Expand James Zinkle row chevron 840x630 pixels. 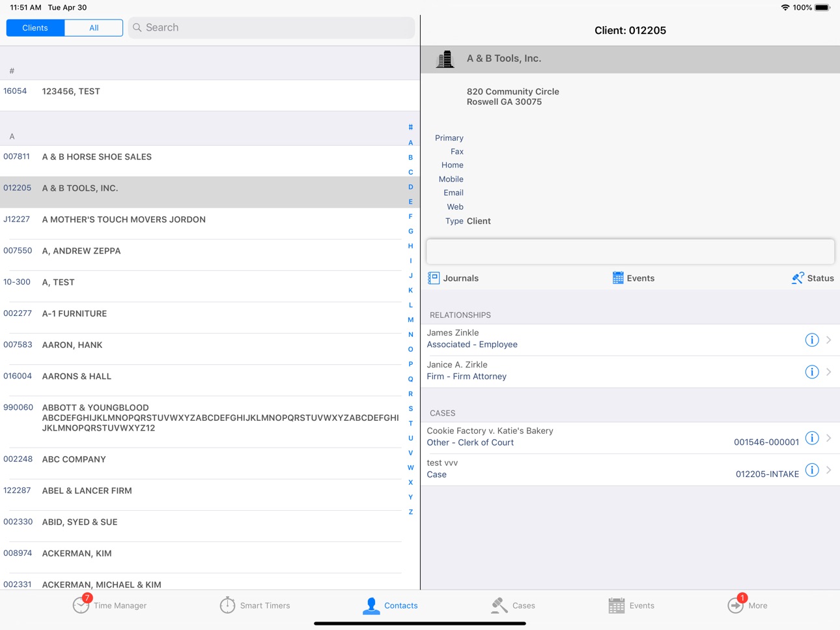tap(828, 339)
